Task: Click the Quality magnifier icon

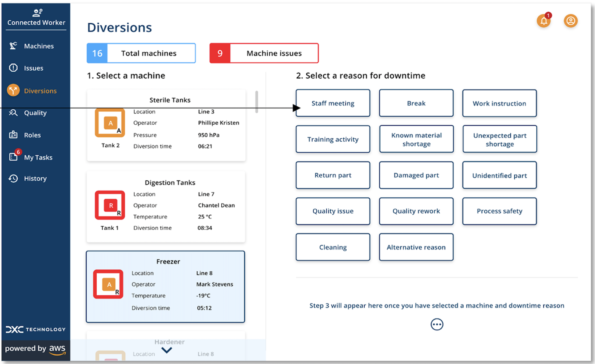Action: (13, 113)
